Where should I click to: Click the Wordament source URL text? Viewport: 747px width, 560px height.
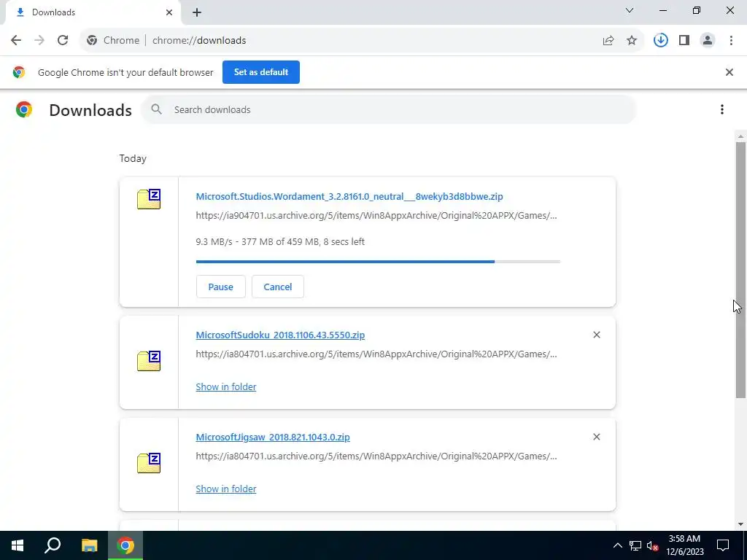pos(376,215)
